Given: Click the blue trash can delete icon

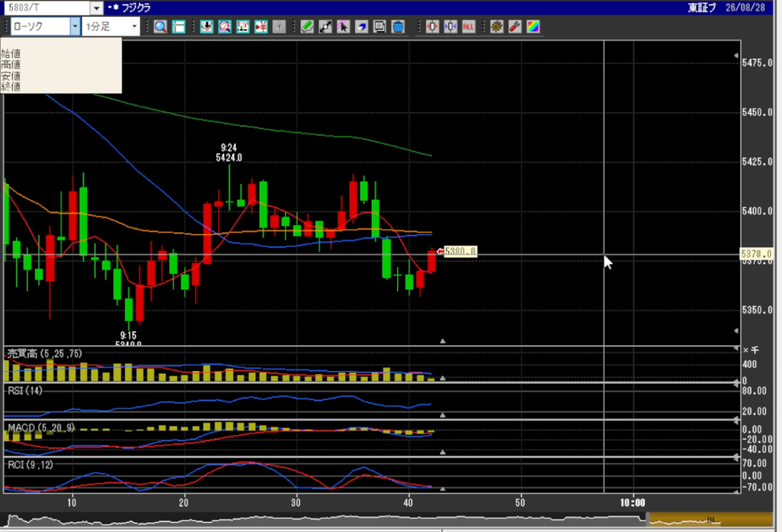Looking at the screenshot, I should tap(398, 27).
